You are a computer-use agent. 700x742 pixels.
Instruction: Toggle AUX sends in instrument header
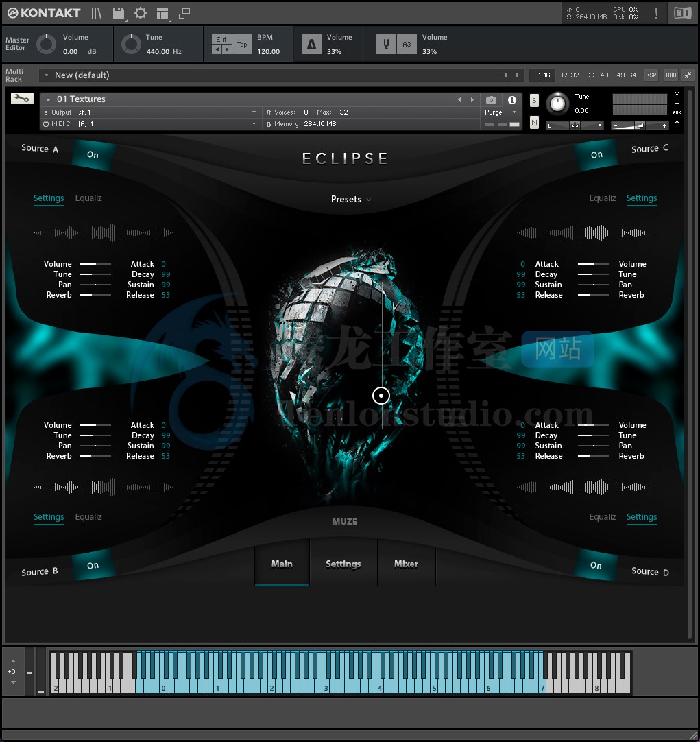[x=677, y=112]
